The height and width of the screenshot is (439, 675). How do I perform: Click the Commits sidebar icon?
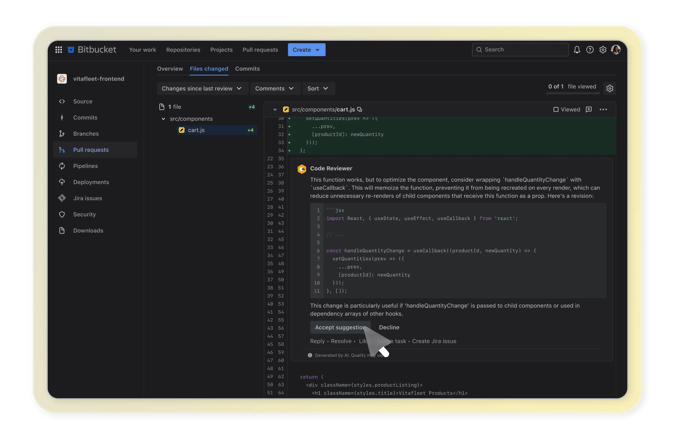(x=62, y=117)
